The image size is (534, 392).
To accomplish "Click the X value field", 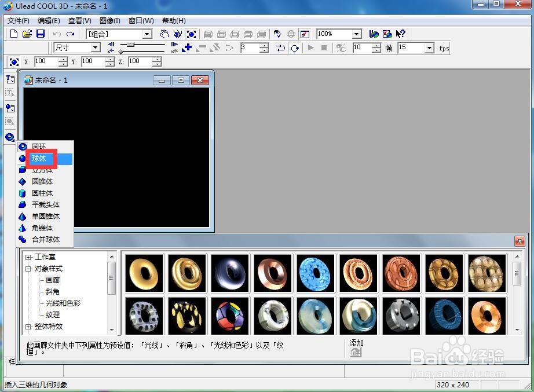I will click(x=46, y=61).
